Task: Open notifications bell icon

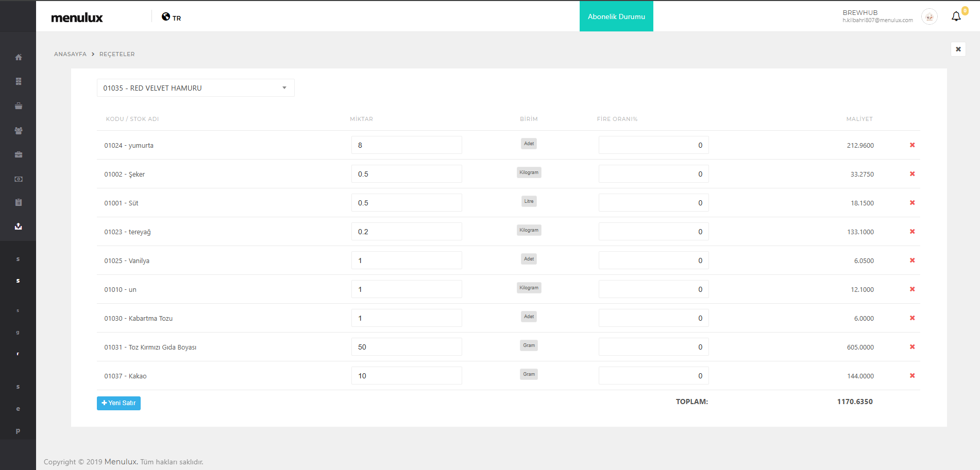Action: 956,16
